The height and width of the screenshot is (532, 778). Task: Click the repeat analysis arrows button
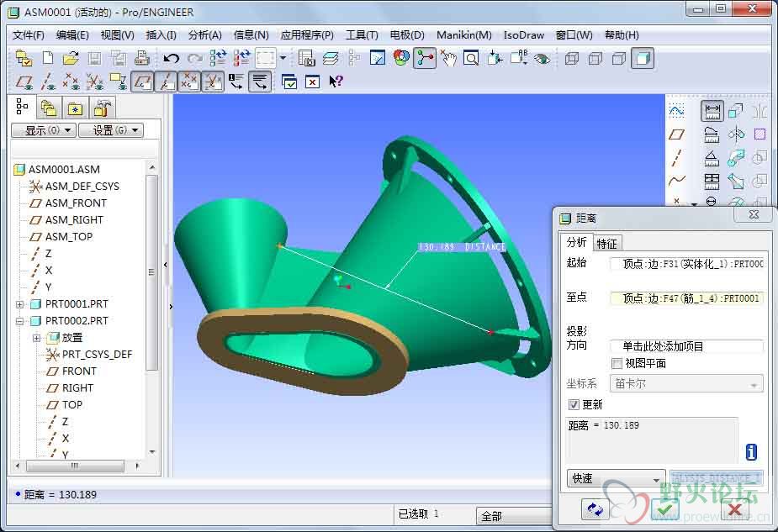point(595,509)
